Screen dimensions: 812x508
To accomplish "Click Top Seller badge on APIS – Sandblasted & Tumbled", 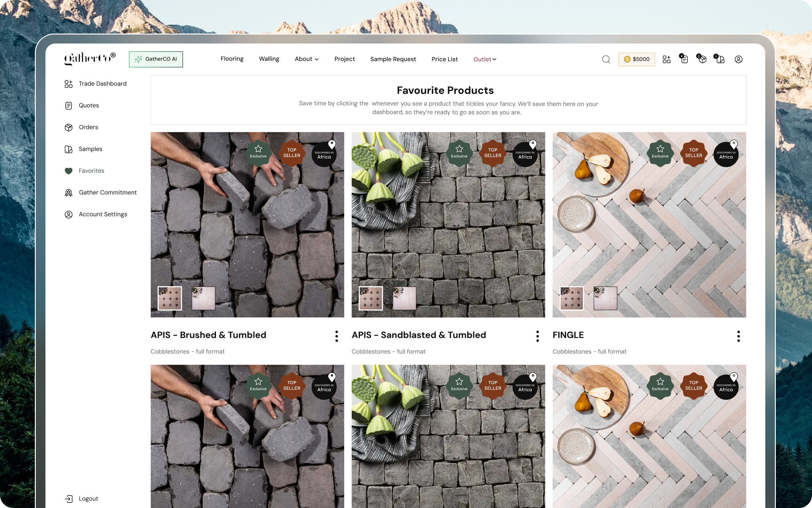I will pyautogui.click(x=492, y=153).
